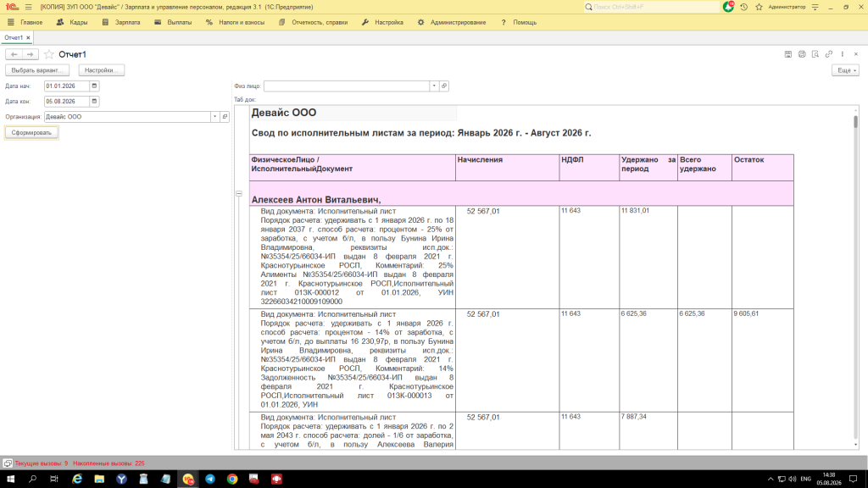Open Task View on the taskbar
This screenshot has height=488, width=868.
pyautogui.click(x=54, y=480)
